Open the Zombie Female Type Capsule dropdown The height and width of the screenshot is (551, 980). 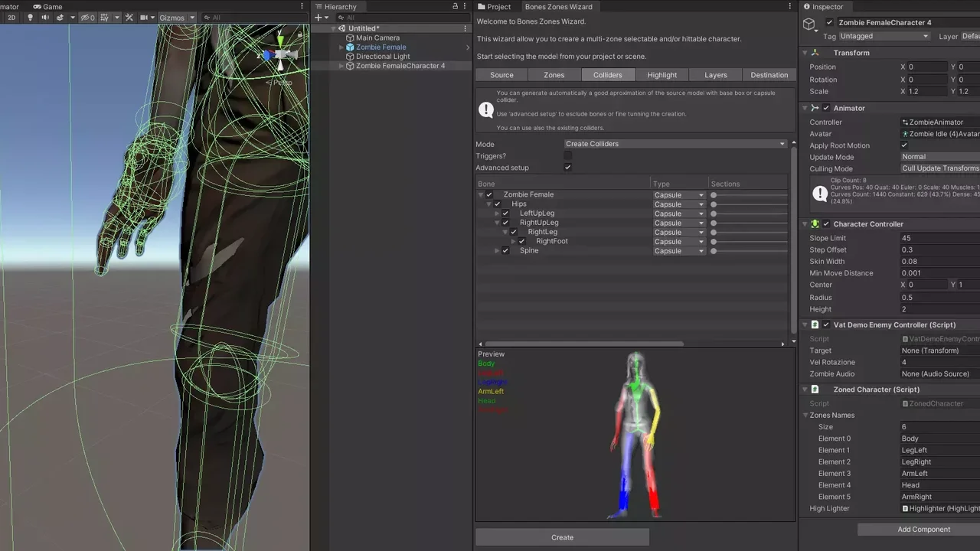(678, 195)
